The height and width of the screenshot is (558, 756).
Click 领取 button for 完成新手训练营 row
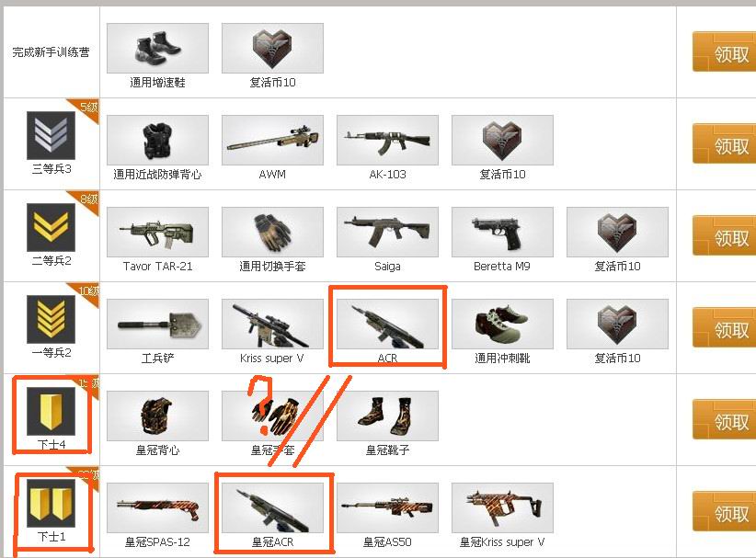[724, 52]
